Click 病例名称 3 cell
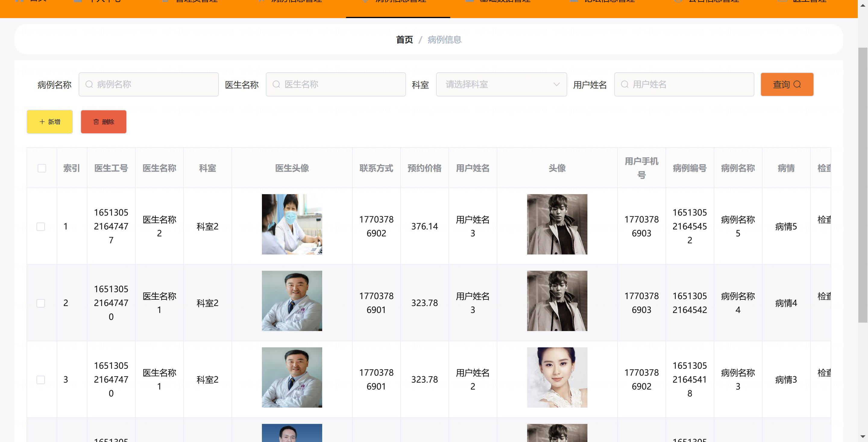The height and width of the screenshot is (442, 868). tap(738, 379)
